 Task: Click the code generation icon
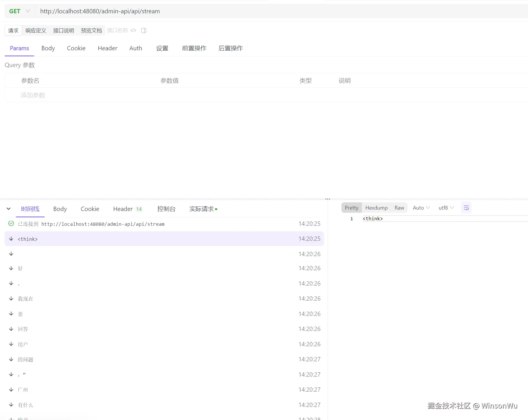pos(133,30)
